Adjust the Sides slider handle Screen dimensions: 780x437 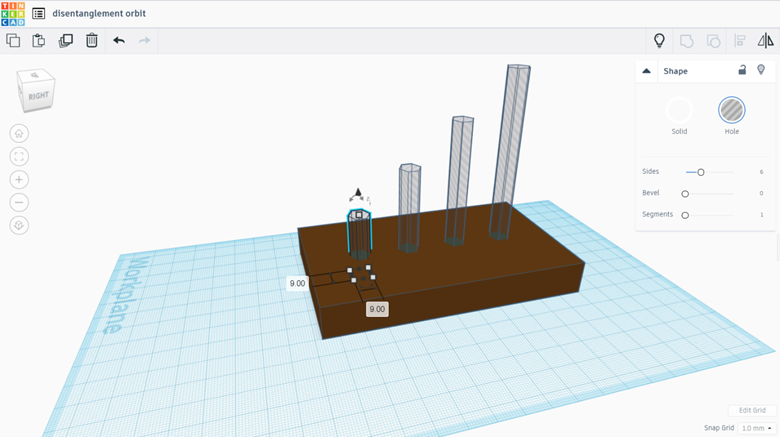(x=700, y=172)
